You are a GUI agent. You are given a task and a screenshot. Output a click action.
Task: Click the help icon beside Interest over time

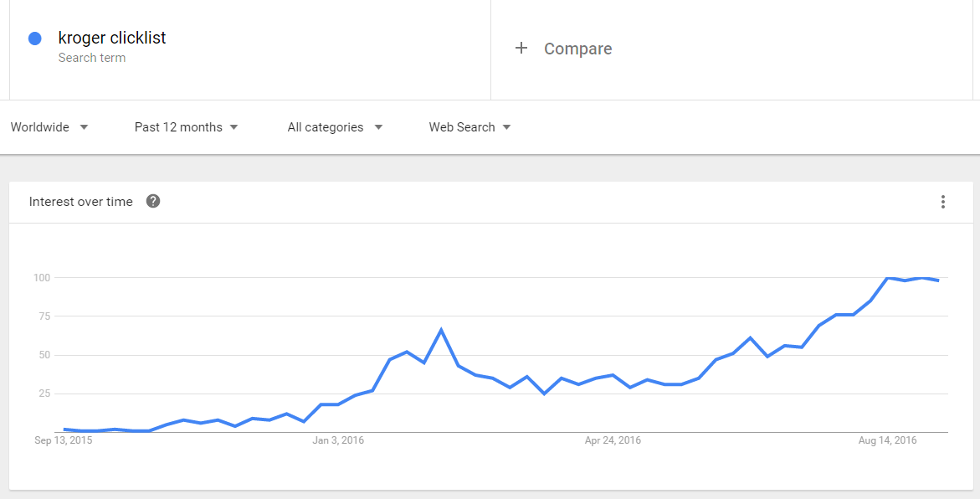[153, 202]
